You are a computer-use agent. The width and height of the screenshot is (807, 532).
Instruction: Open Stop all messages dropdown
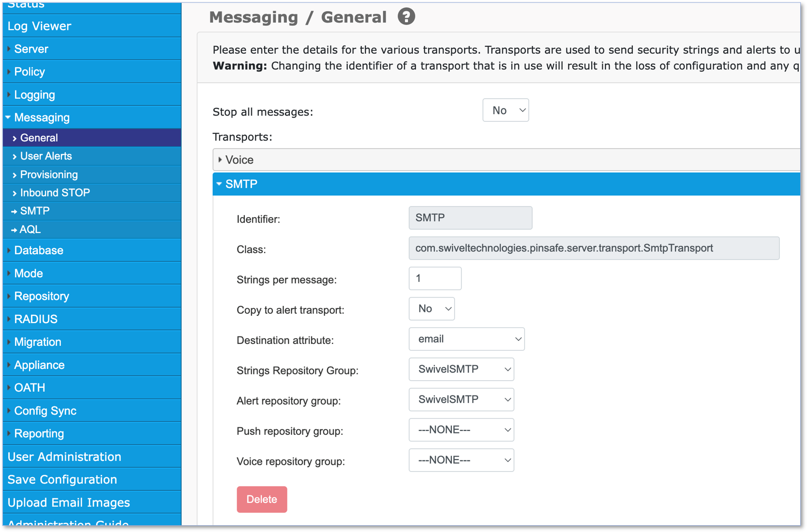(506, 110)
